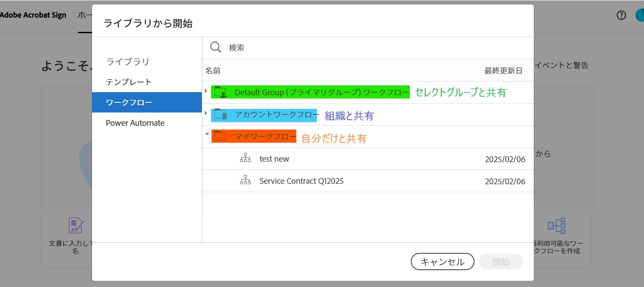Sort by the 最終更新日 column header
This screenshot has height=287, width=644.
(504, 70)
